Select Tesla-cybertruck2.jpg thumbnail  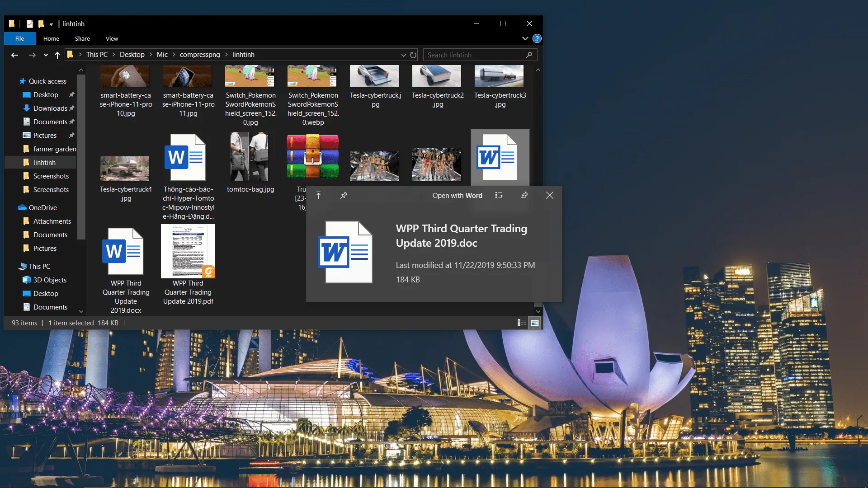pyautogui.click(x=437, y=76)
